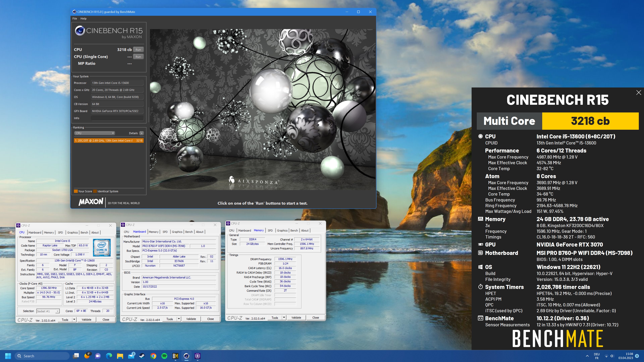Open the volume control in system tray
Image resolution: width=644 pixels, height=362 pixels.
(612, 356)
